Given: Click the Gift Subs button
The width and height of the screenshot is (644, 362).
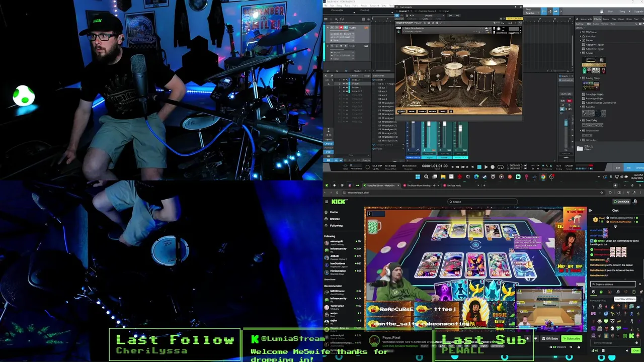Looking at the screenshot, I should pos(549,338).
